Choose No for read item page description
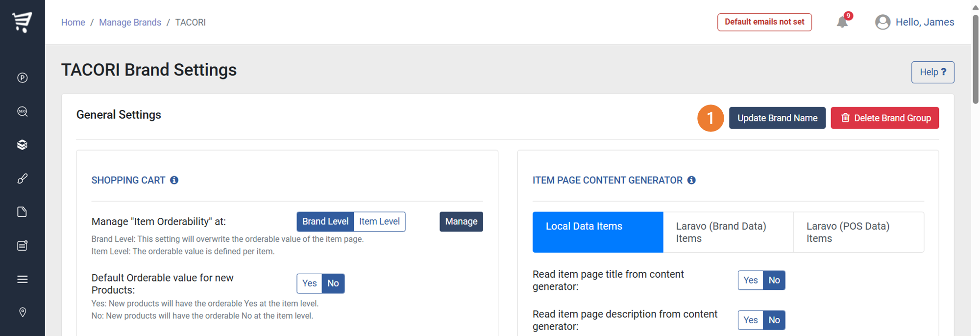 [x=774, y=320]
